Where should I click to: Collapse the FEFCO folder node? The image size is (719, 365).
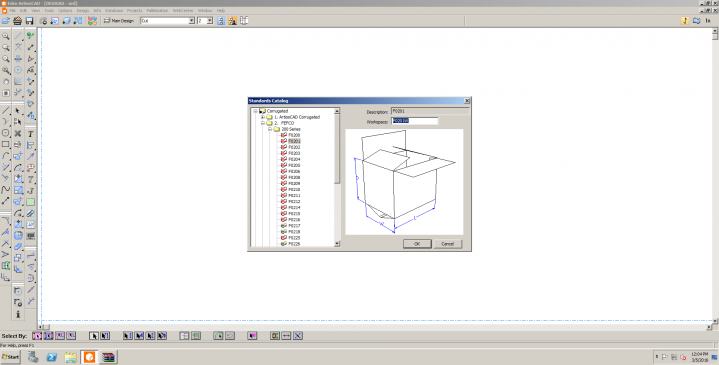(x=263, y=123)
